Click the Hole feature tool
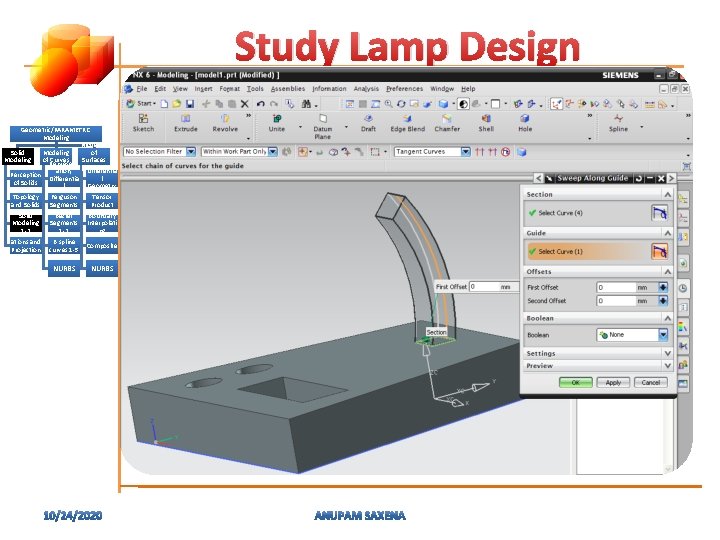Screen dimensions: 720x540 click(x=525, y=123)
